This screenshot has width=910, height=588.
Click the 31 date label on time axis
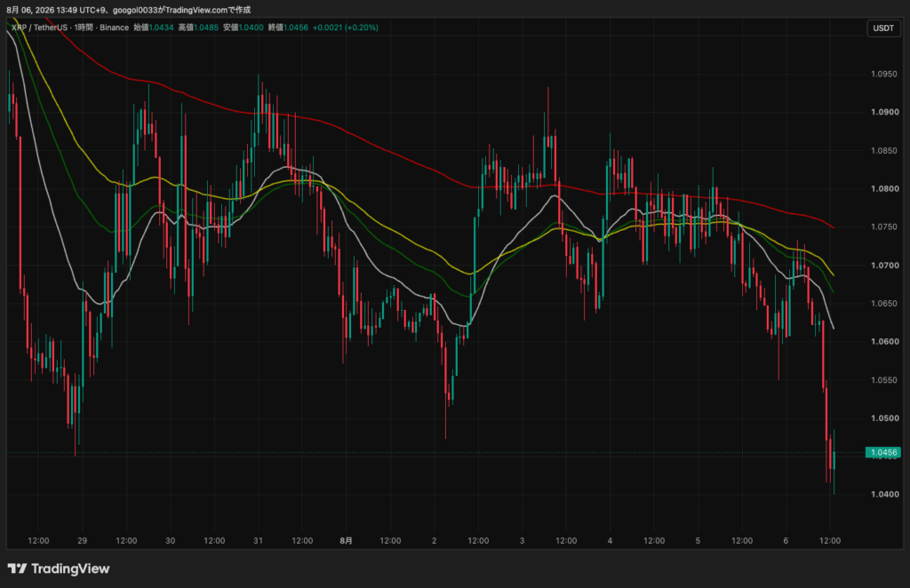tap(259, 540)
